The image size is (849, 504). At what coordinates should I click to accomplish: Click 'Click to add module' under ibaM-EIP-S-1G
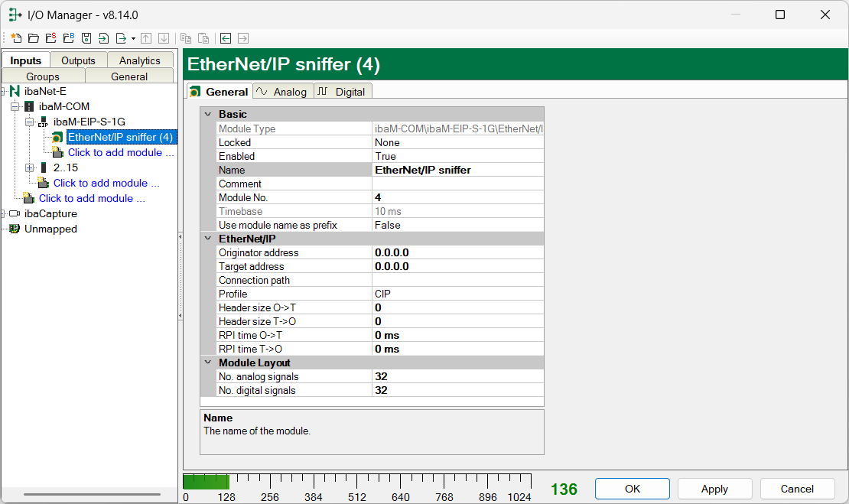click(x=121, y=153)
